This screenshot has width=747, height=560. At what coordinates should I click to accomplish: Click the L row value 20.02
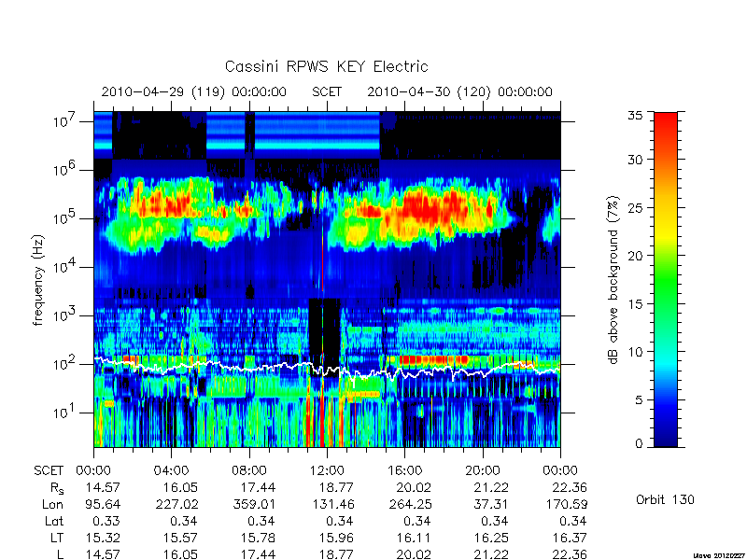pyautogui.click(x=414, y=554)
